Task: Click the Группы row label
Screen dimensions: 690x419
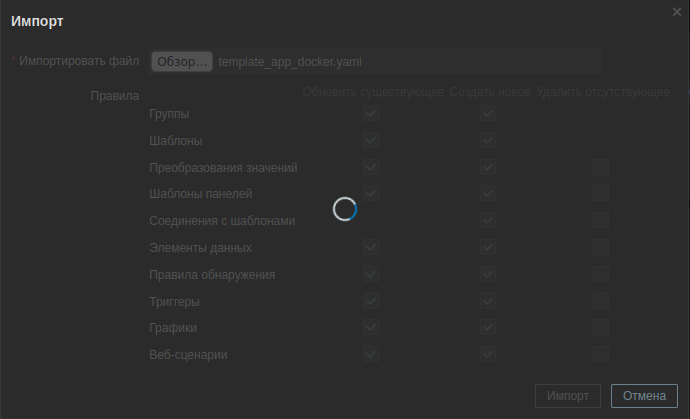Action: click(x=169, y=114)
